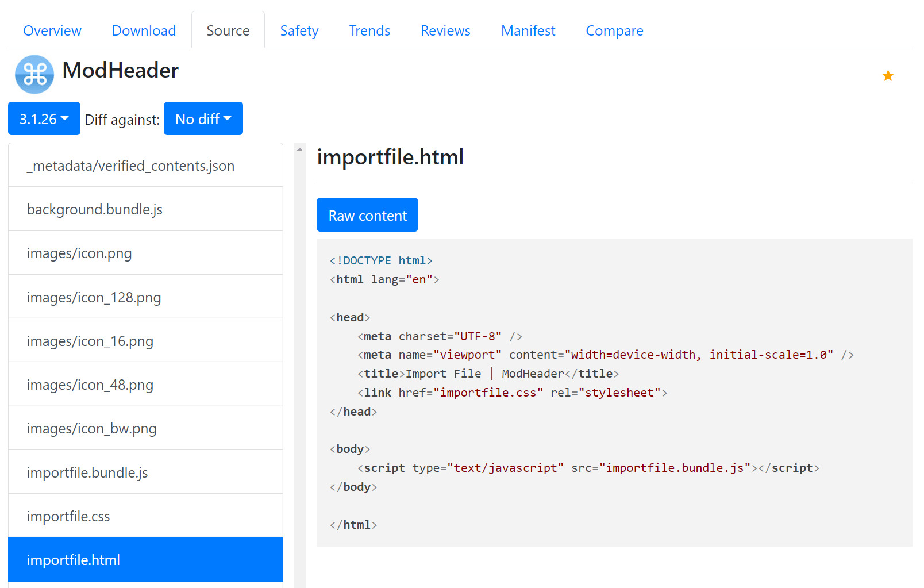Click the ModHeader title text

coord(120,71)
